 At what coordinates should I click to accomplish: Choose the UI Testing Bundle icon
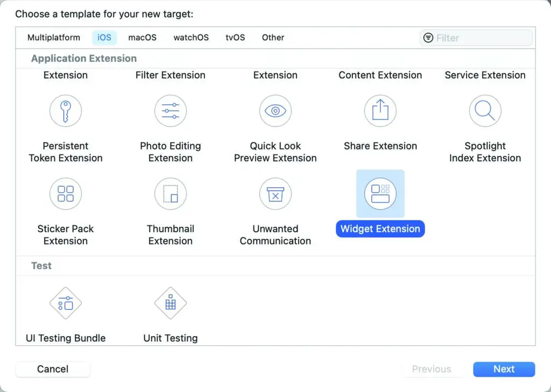point(66,303)
